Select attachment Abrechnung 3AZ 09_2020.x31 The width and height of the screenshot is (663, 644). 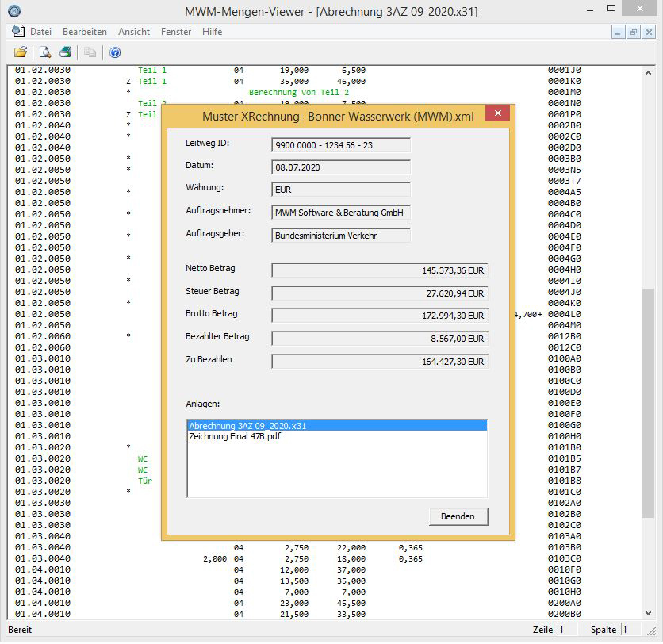[247, 426]
